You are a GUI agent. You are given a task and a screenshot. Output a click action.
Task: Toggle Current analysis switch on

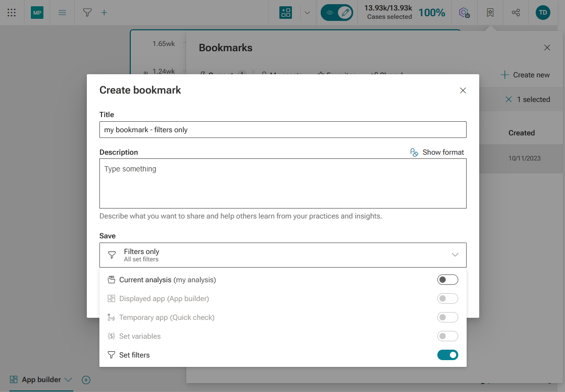[x=447, y=280]
